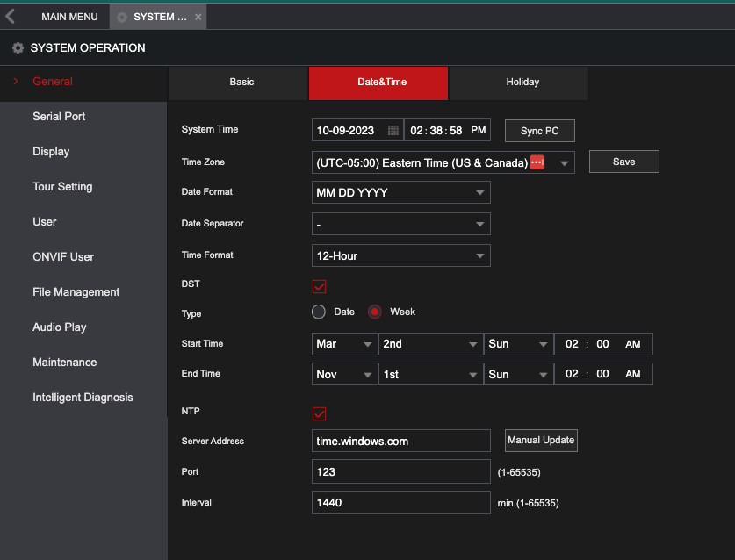Image resolution: width=735 pixels, height=560 pixels.
Task: Click the Save button
Action: (x=623, y=162)
